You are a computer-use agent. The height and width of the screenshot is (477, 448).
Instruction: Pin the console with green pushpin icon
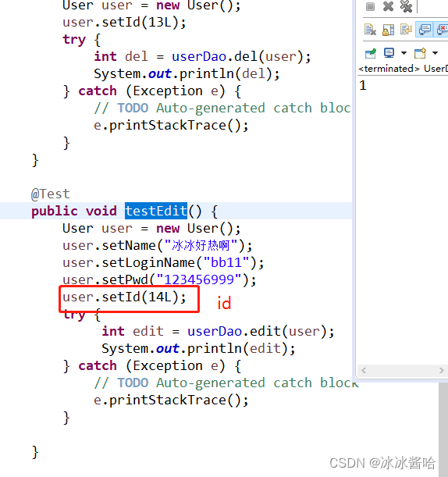[x=371, y=53]
